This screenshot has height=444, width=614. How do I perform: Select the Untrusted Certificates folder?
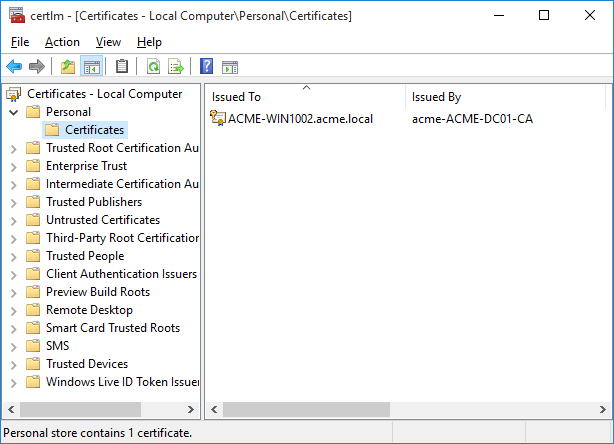pyautogui.click(x=102, y=220)
